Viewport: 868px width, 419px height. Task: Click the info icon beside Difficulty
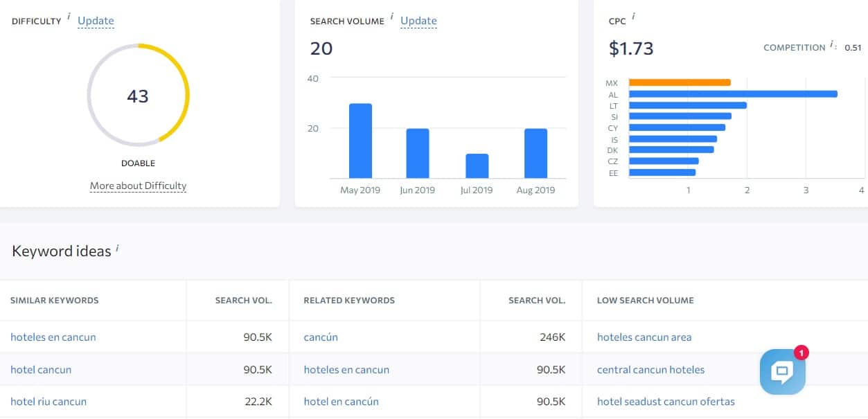(69, 17)
